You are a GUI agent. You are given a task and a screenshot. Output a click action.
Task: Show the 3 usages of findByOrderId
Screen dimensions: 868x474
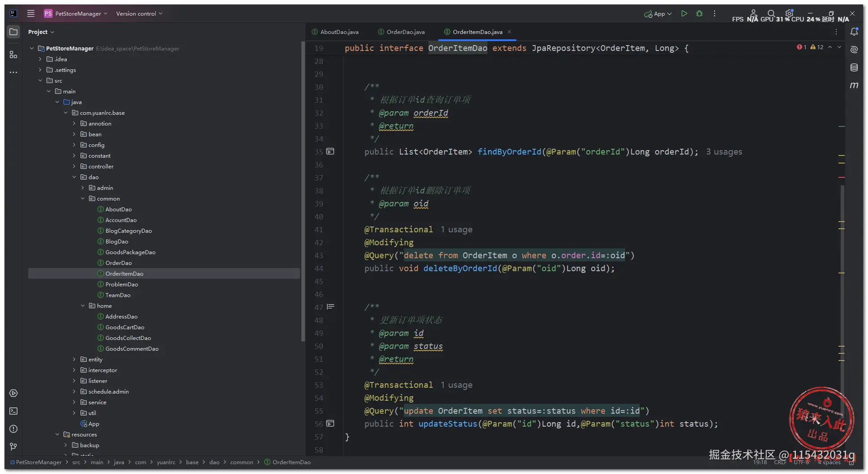click(724, 152)
